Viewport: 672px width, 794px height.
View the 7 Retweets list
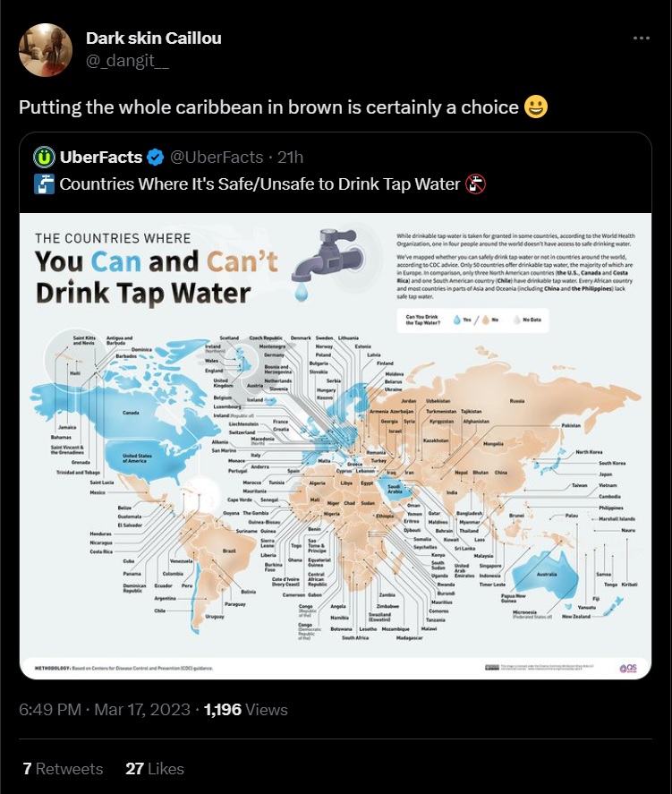coord(63,769)
